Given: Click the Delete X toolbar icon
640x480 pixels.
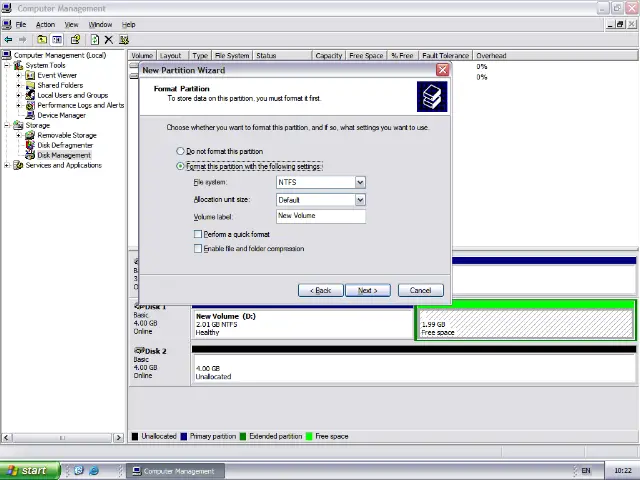Looking at the screenshot, I should click(109, 40).
